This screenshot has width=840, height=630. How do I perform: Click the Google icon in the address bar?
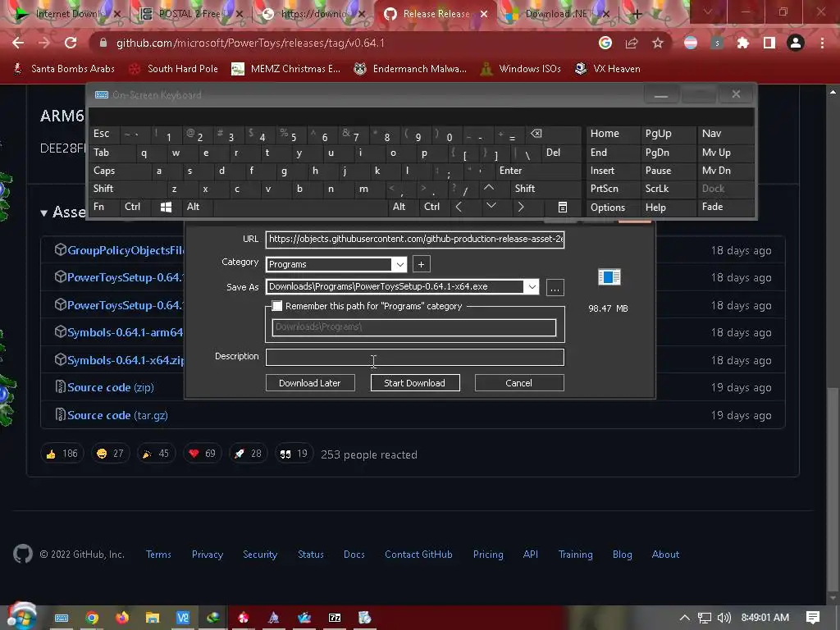coord(605,43)
